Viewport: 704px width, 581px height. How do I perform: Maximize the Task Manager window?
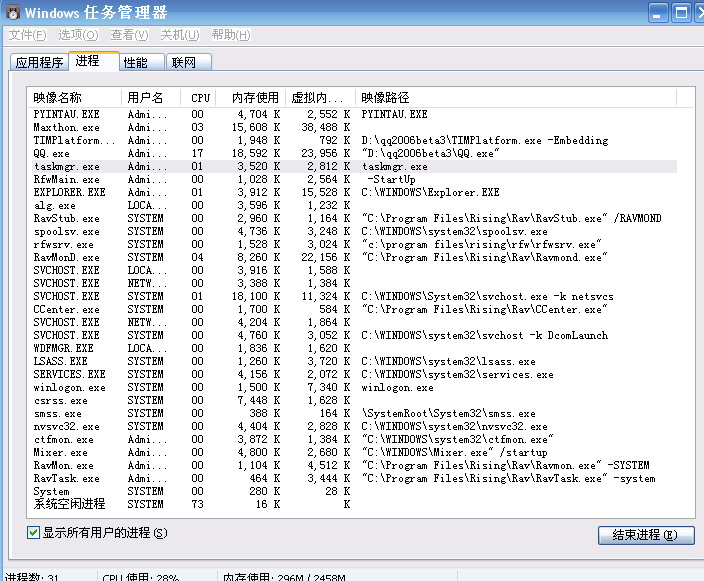(x=681, y=13)
